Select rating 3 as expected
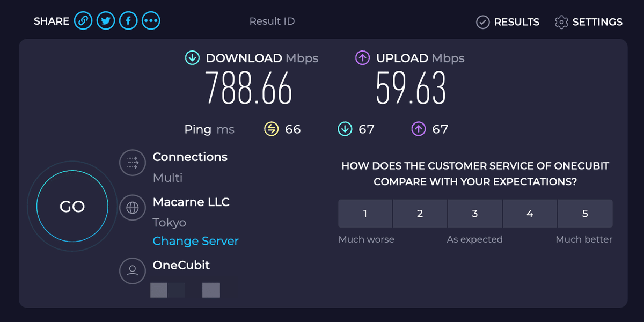The image size is (644, 322). pos(475,214)
